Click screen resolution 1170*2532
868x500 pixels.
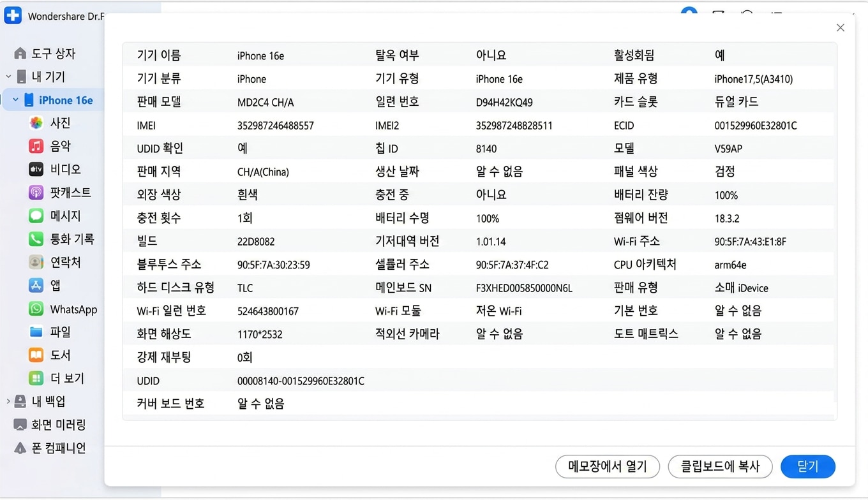(260, 334)
